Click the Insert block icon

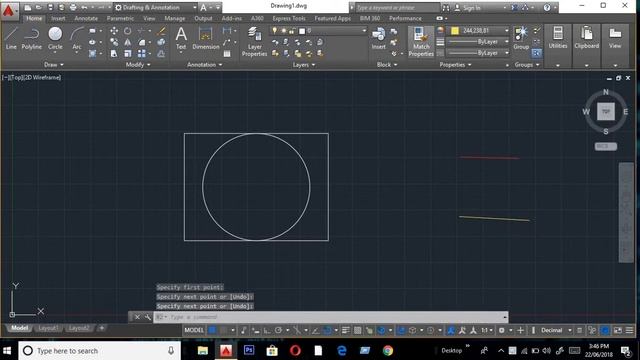(x=378, y=39)
